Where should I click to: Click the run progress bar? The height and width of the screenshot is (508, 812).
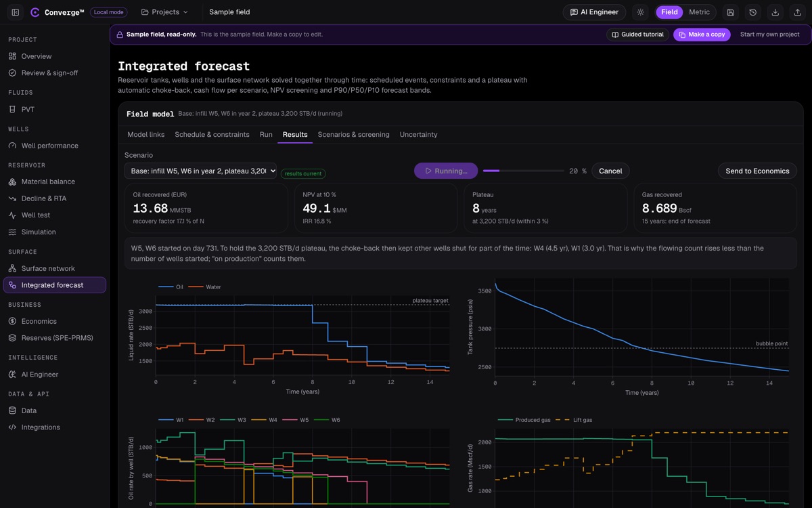click(523, 171)
